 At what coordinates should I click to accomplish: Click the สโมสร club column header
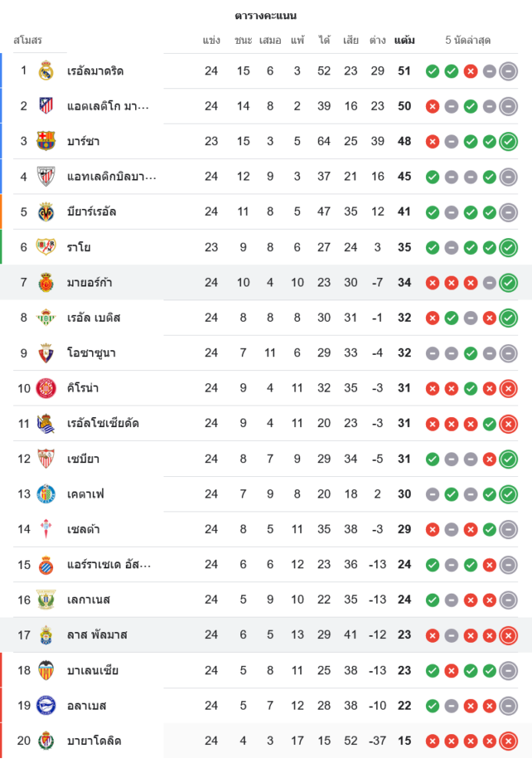pyautogui.click(x=28, y=40)
